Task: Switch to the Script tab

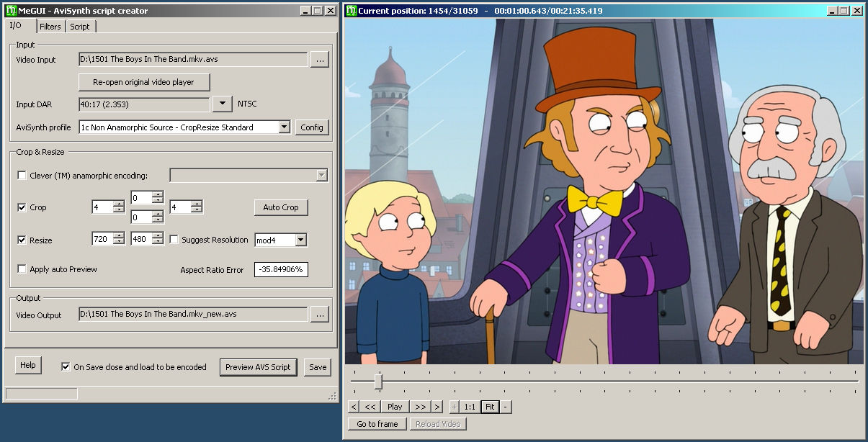Action: (x=80, y=27)
